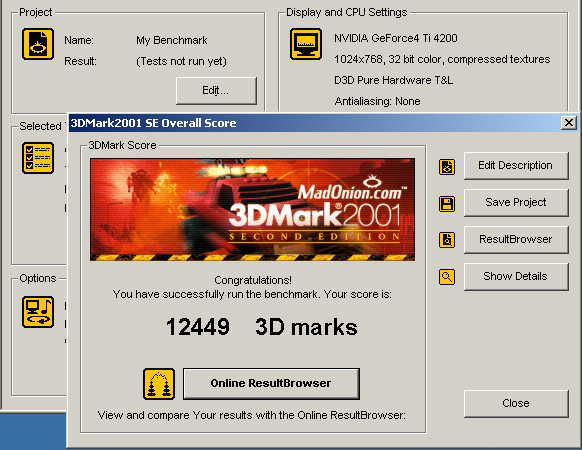The width and height of the screenshot is (582, 450).
Task: Close score window with title bar X
Action: (x=569, y=123)
